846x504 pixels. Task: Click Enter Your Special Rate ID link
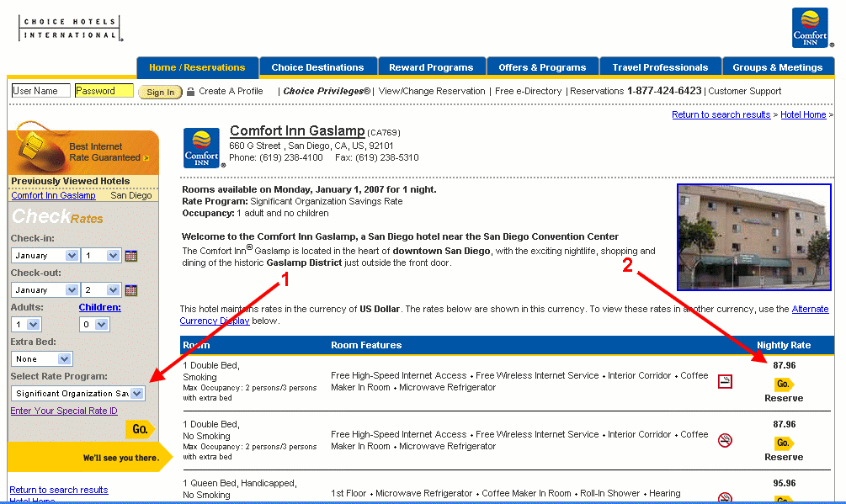[x=64, y=411]
